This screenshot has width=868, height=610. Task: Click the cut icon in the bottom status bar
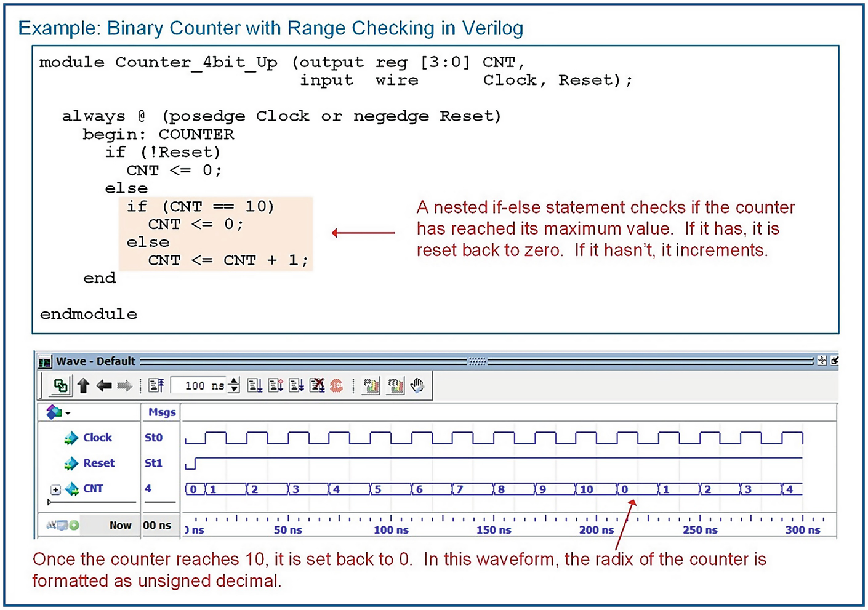(x=50, y=524)
